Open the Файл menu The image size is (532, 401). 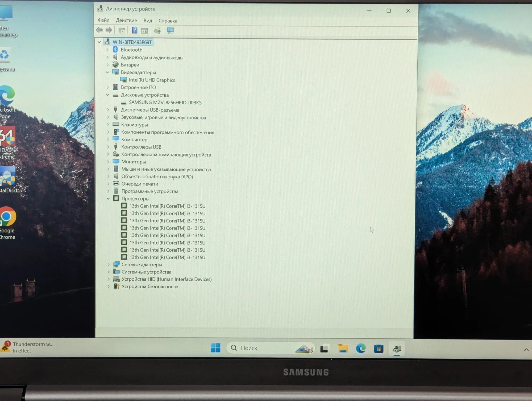(103, 20)
